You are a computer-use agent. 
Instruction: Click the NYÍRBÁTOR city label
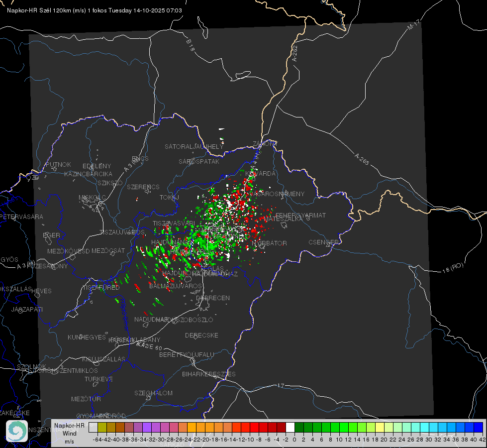tap(269, 243)
